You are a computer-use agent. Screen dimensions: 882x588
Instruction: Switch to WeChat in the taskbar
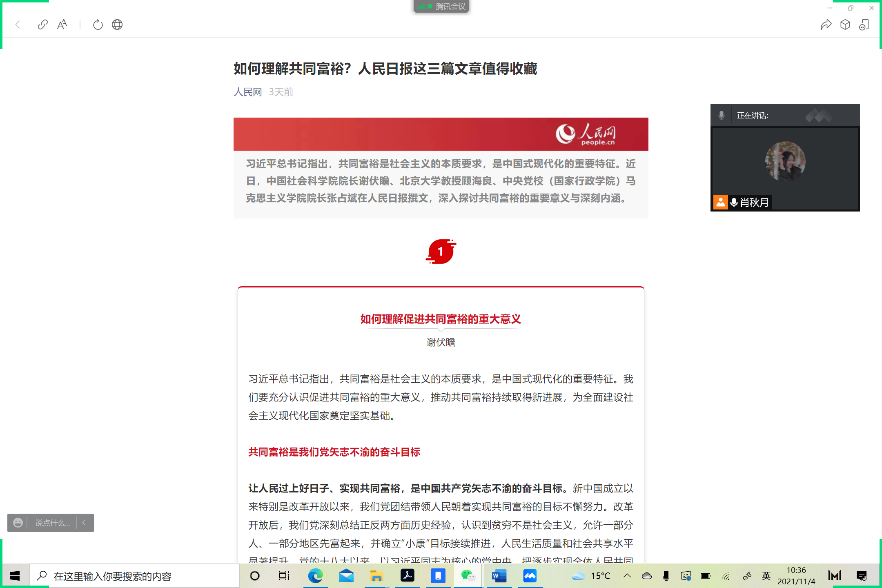coord(468,576)
